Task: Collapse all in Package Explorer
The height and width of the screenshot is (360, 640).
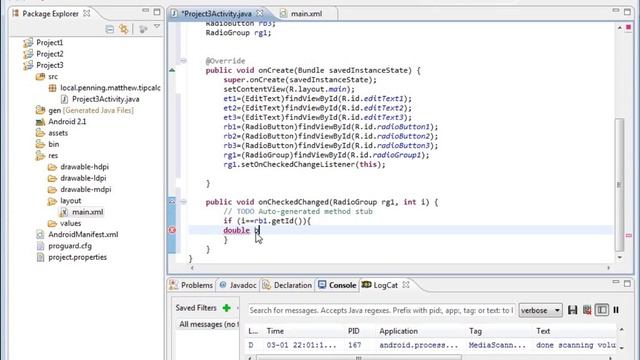Action: (x=109, y=29)
